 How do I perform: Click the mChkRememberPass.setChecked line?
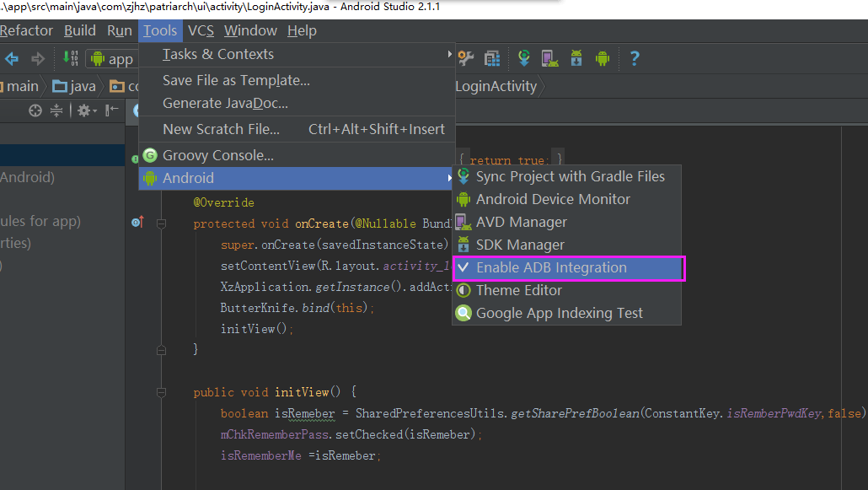[x=351, y=434]
